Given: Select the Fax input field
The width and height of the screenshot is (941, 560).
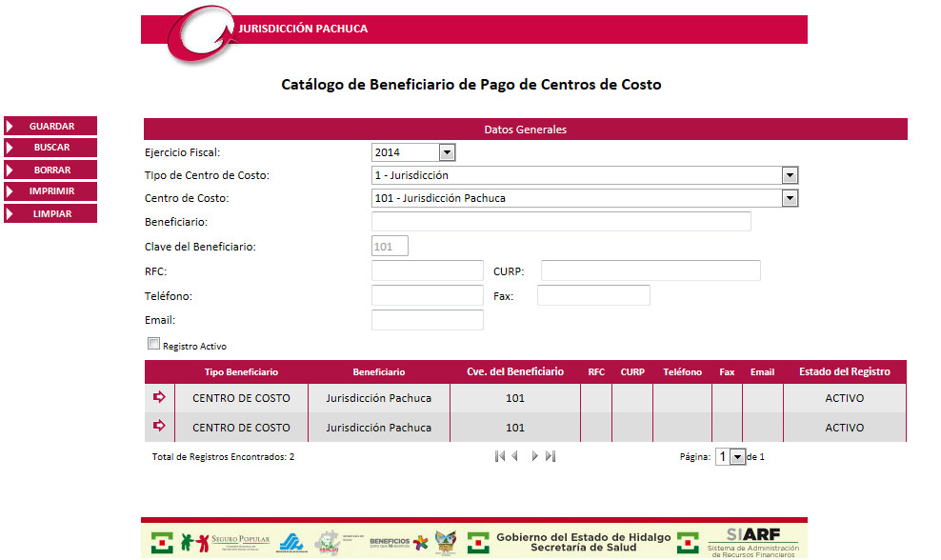Looking at the screenshot, I should point(593,295).
